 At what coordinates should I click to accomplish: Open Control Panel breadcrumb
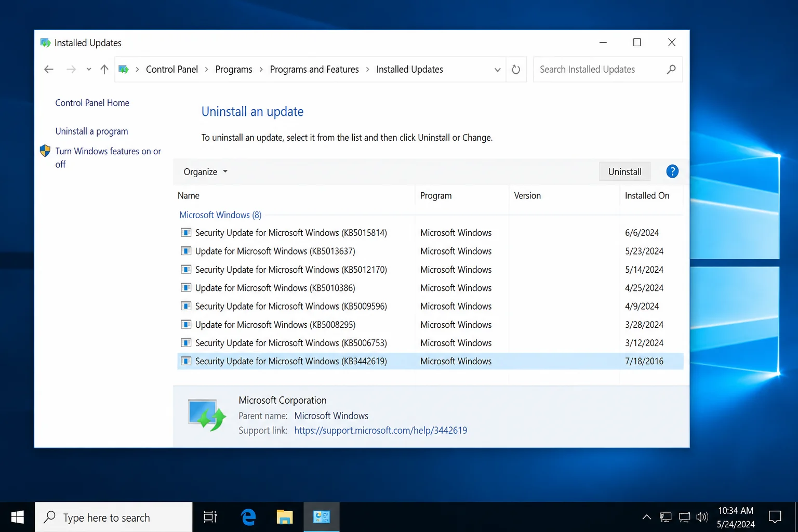172,70
